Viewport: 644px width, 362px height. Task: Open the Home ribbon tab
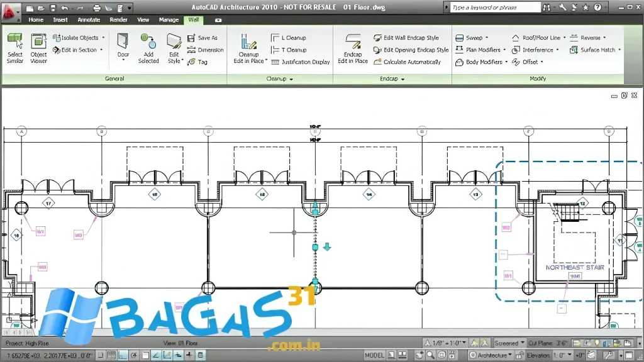point(36,19)
